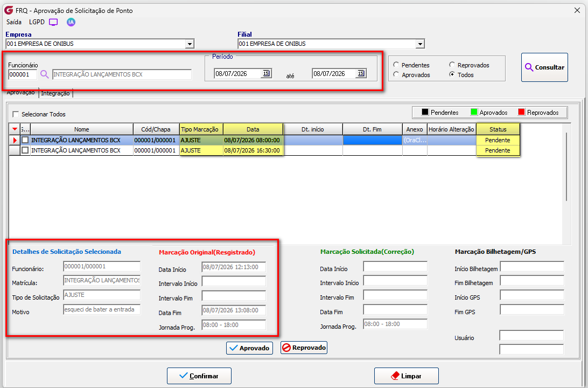Select the Todos radio option
The height and width of the screenshot is (388, 588).
[452, 75]
